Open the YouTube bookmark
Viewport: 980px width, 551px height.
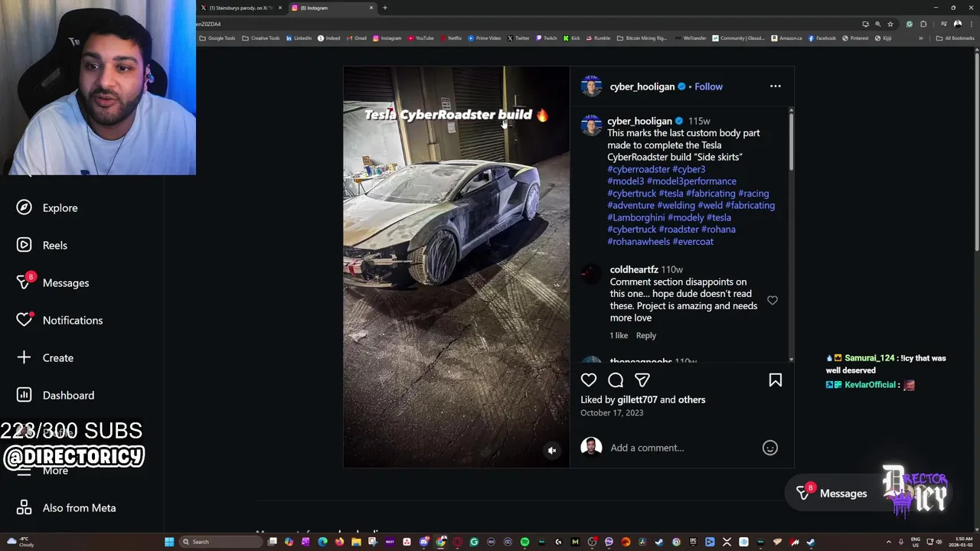[x=421, y=38]
